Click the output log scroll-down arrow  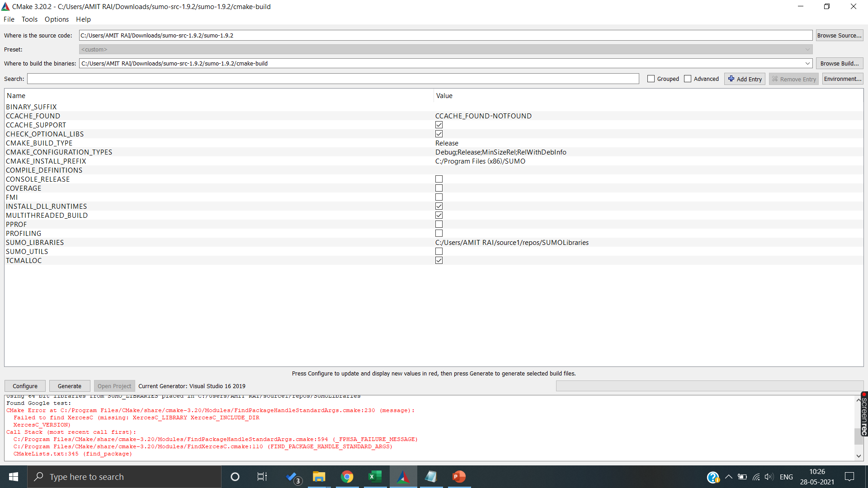pos(859,456)
